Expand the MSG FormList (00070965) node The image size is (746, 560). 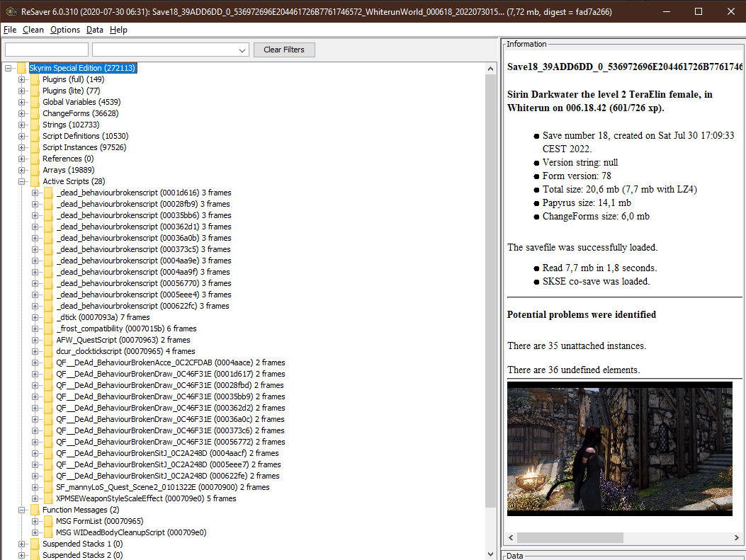tap(35, 521)
